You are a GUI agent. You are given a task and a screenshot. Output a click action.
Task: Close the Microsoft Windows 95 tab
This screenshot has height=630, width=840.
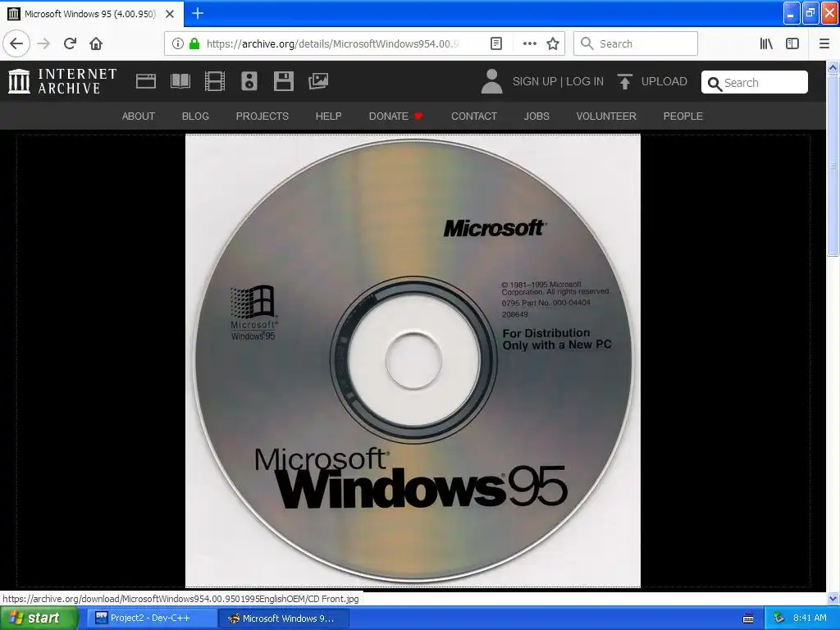click(170, 13)
